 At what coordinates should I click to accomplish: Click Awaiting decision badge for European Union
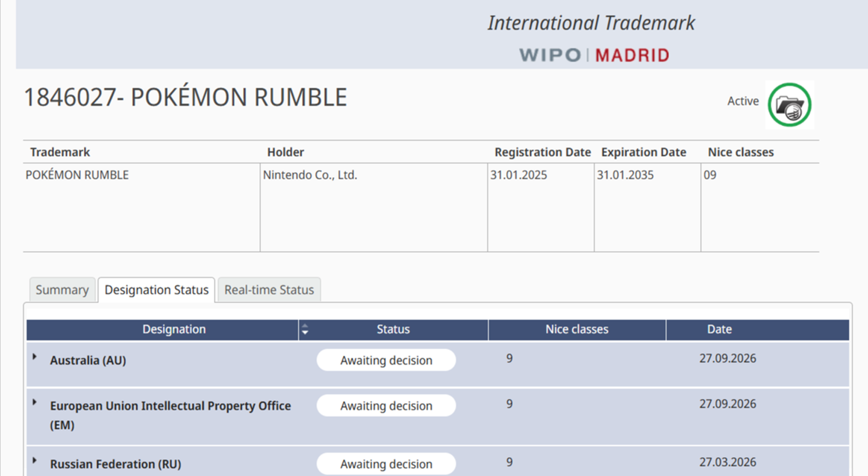pyautogui.click(x=386, y=406)
